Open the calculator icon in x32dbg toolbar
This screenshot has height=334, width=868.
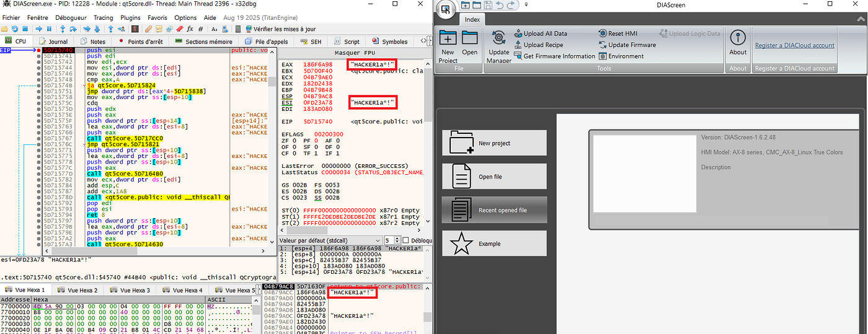click(x=238, y=29)
